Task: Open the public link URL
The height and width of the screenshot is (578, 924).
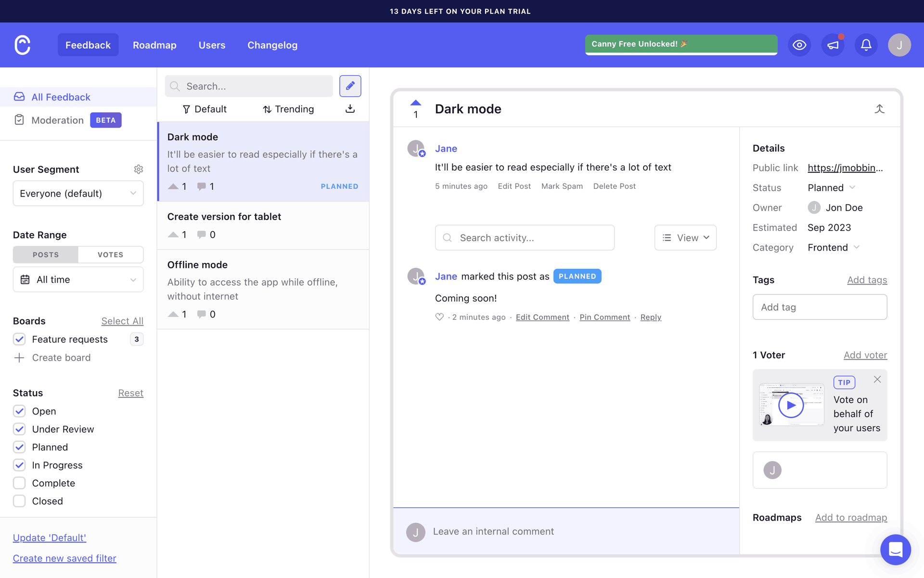Action: point(845,168)
